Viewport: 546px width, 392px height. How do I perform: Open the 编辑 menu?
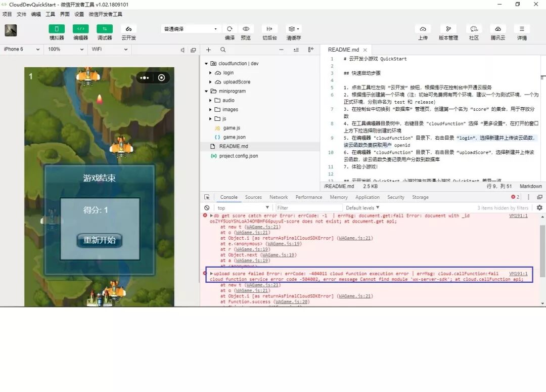click(x=36, y=14)
